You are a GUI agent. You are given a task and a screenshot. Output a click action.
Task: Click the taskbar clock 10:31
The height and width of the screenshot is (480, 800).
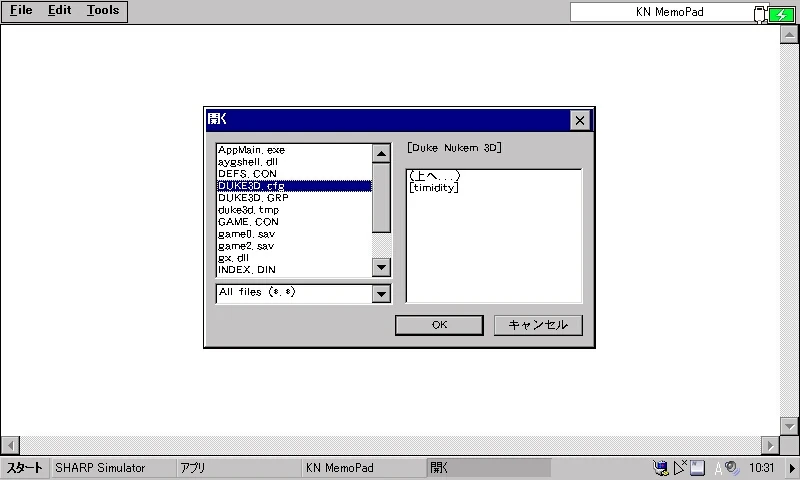pyautogui.click(x=761, y=468)
